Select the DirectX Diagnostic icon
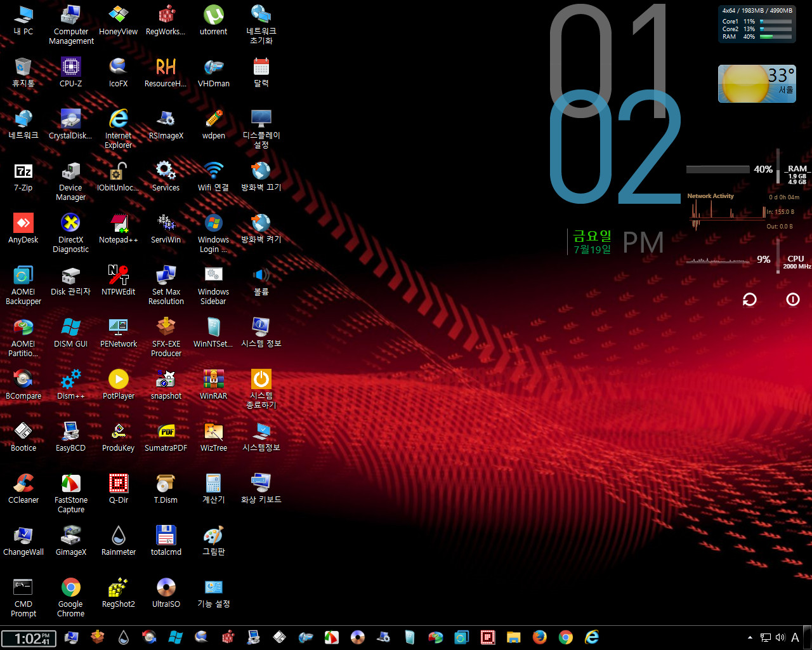Screen dimensions: 812x650 [70, 233]
